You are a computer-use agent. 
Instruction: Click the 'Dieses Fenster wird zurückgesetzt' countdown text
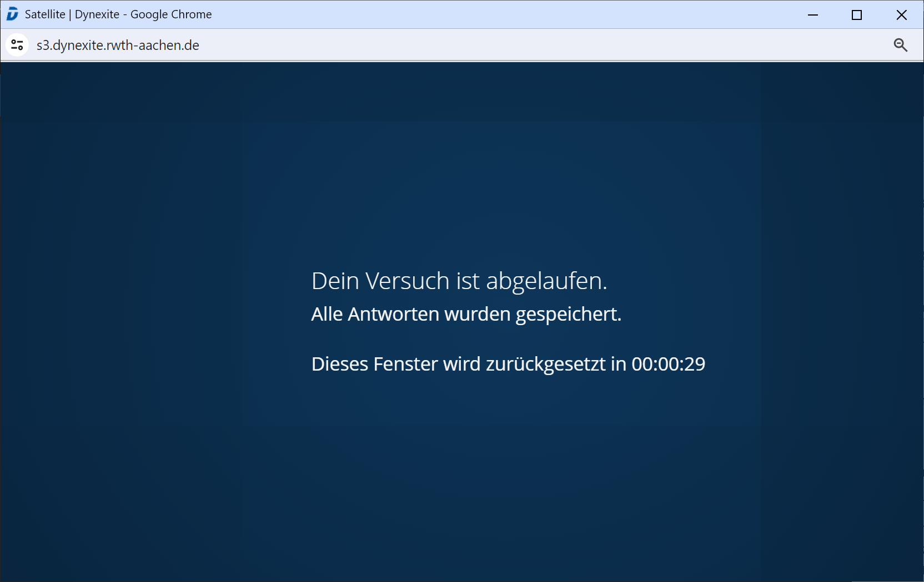(x=508, y=364)
